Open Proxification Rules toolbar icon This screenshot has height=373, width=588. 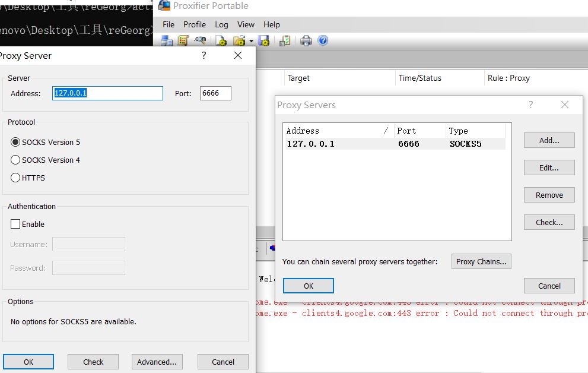tap(183, 40)
